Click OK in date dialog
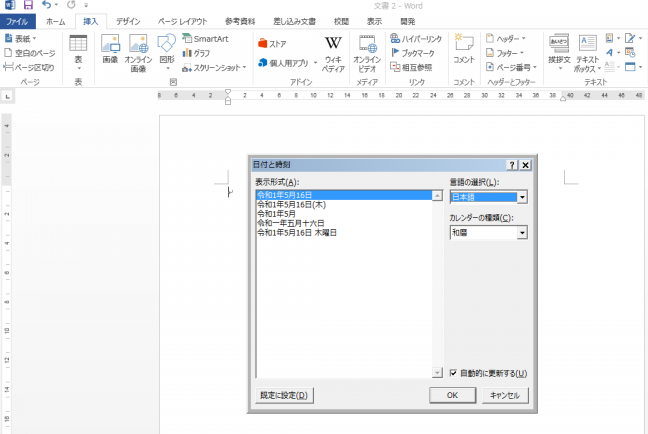648x434 pixels. (452, 395)
